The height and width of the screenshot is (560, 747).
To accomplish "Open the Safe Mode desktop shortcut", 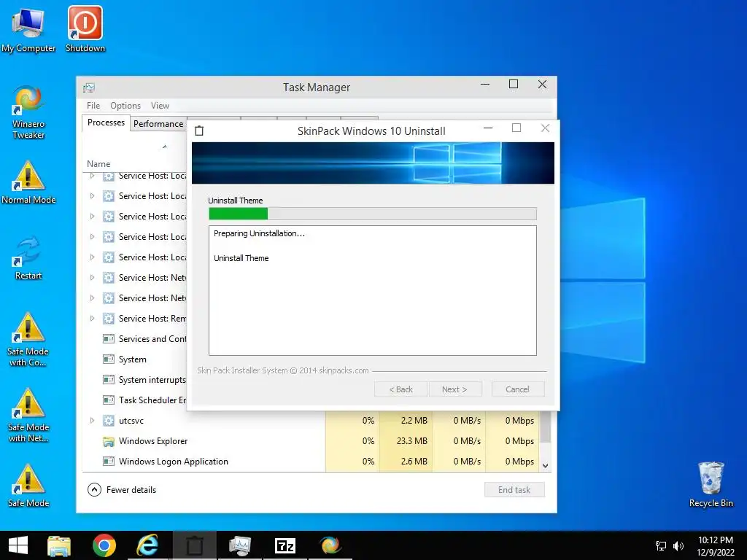I will pyautogui.click(x=28, y=486).
